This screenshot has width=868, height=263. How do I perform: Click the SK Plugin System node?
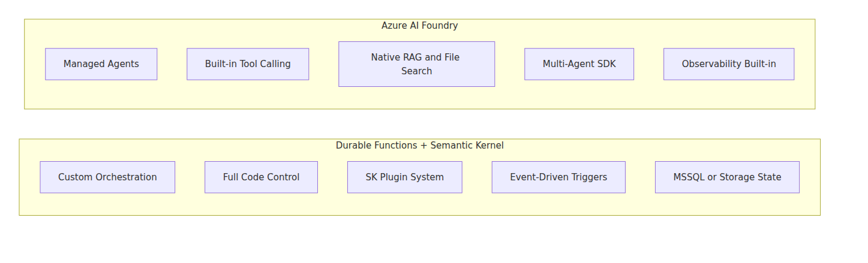405,177
